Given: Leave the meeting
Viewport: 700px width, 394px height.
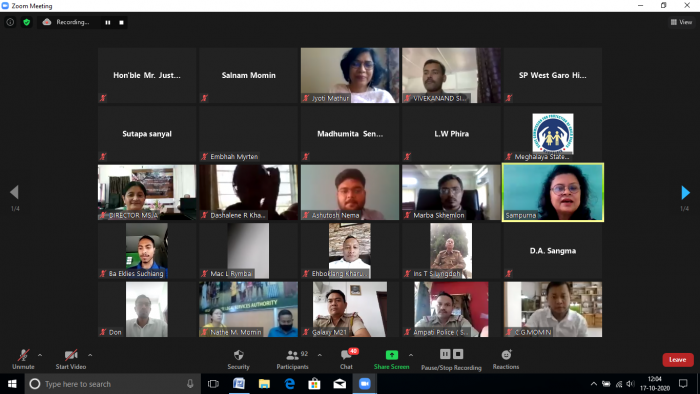Looking at the screenshot, I should [x=678, y=360].
